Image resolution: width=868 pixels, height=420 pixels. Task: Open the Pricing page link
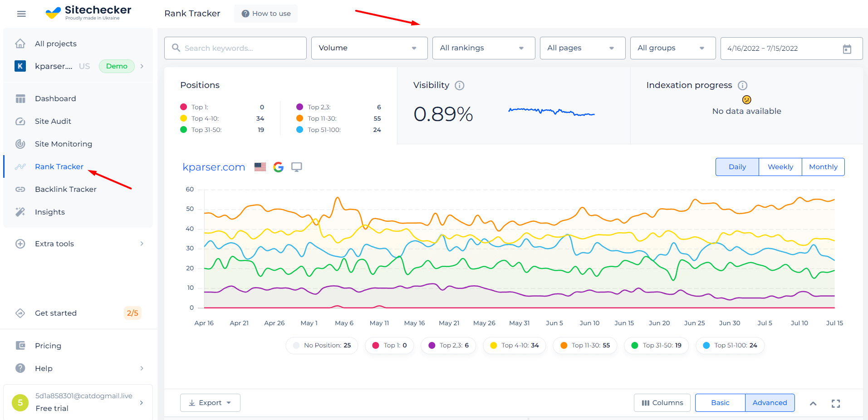pos(48,346)
